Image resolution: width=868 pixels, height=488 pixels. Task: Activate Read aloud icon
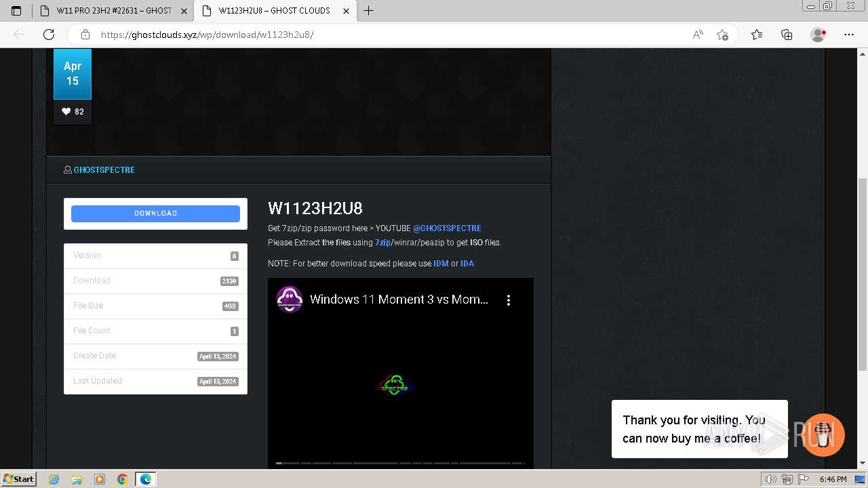point(698,35)
